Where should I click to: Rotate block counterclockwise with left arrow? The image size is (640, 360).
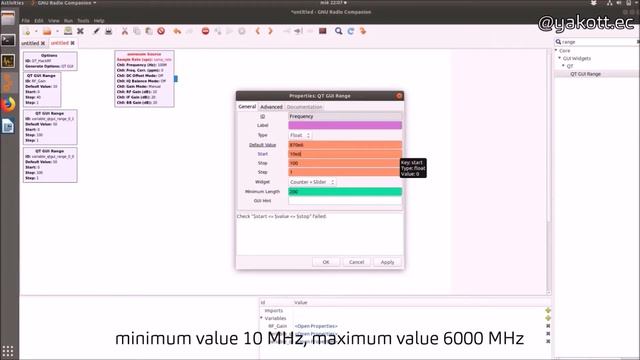(x=258, y=31)
